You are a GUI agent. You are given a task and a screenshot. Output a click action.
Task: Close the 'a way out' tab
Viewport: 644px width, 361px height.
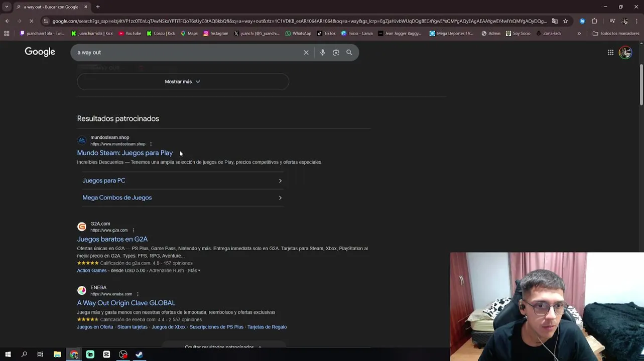(85, 7)
